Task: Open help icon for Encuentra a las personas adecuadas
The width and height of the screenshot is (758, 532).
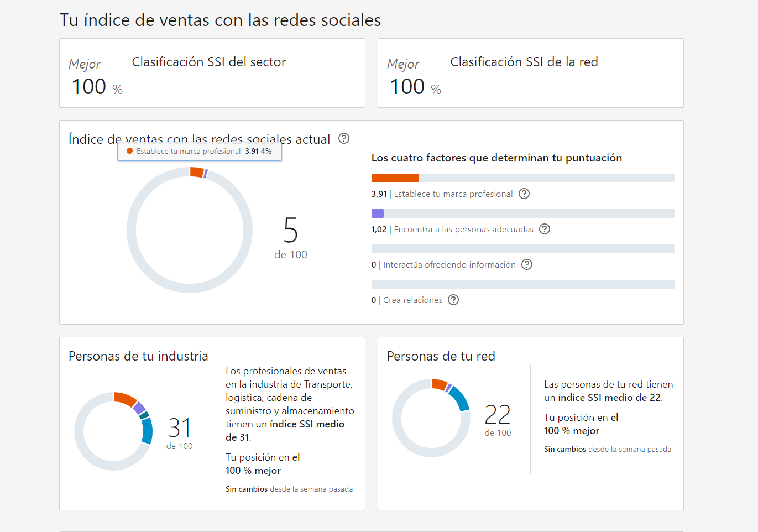Action: click(x=545, y=229)
